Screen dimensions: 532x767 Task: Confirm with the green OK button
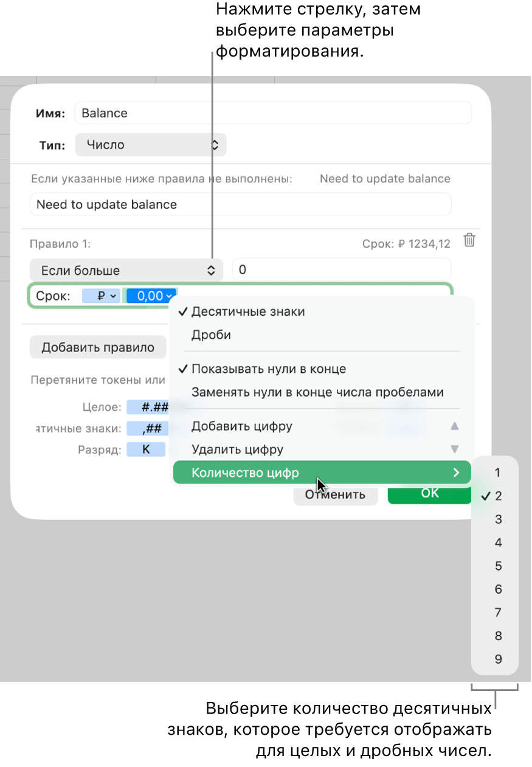tap(430, 493)
